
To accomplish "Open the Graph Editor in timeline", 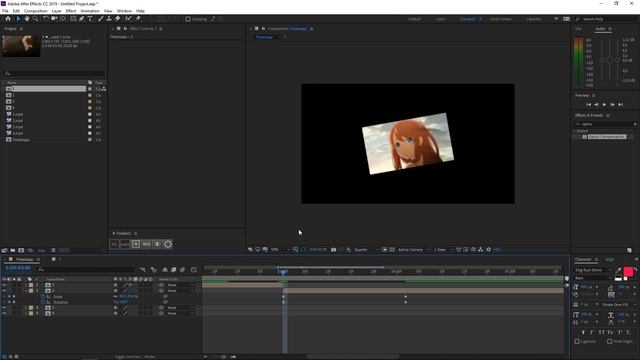I will pos(194,269).
